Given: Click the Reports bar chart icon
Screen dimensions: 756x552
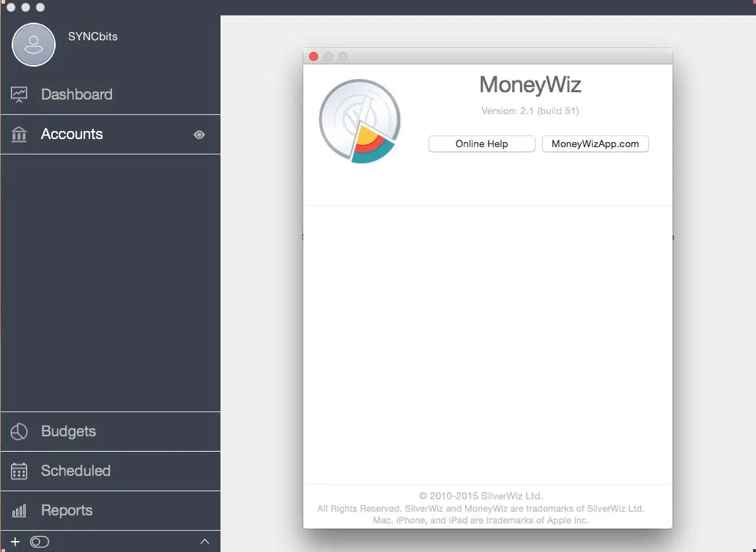Looking at the screenshot, I should 19,510.
